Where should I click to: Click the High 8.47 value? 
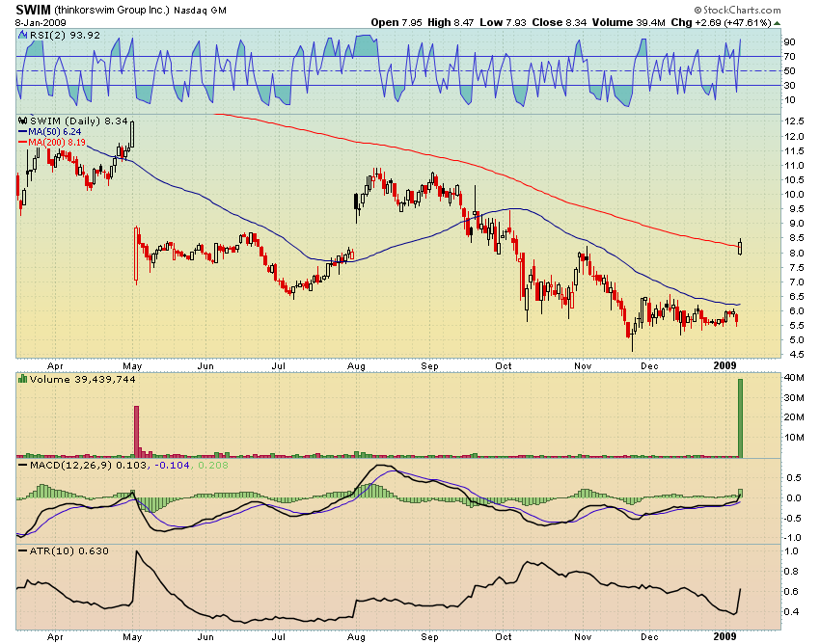tap(451, 22)
